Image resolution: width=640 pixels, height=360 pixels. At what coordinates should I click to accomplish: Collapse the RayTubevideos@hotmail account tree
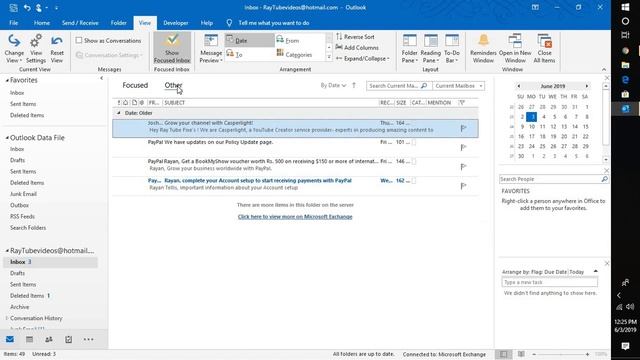click(7, 251)
